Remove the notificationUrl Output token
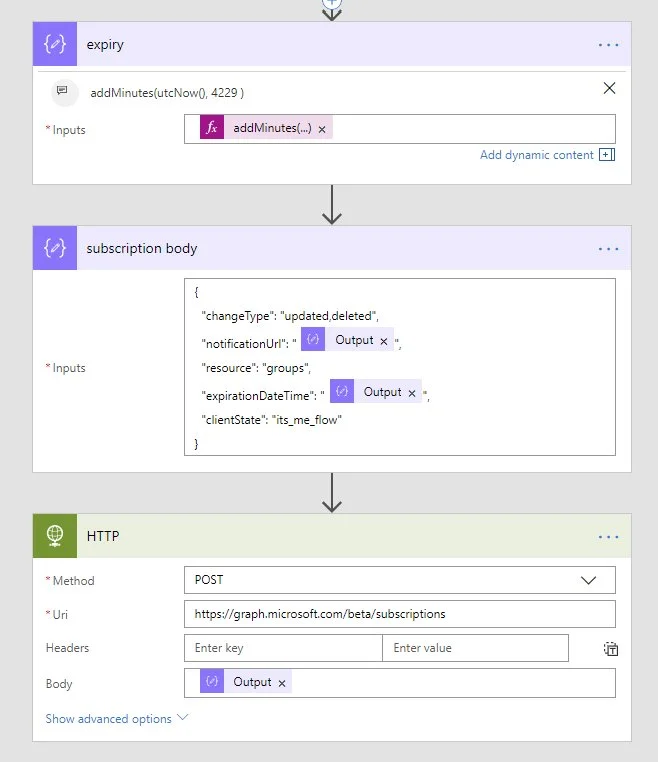Screen dimensions: 658x762 coord(384,341)
